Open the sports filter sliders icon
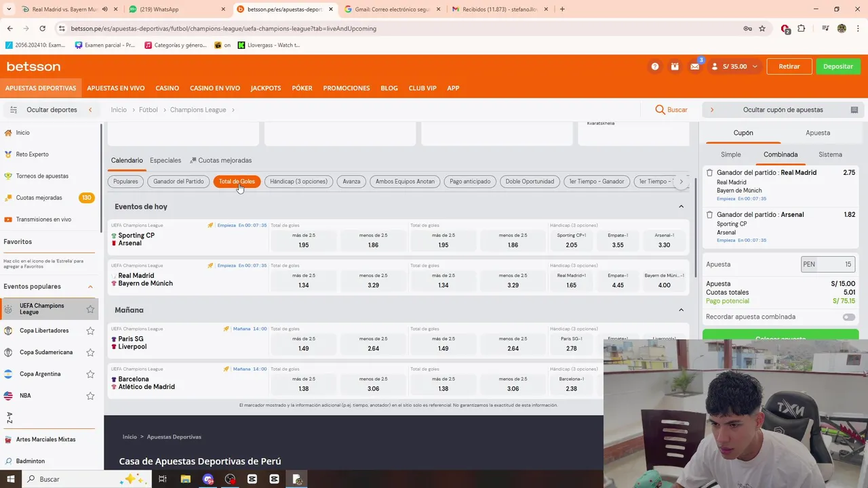 tap(13, 110)
